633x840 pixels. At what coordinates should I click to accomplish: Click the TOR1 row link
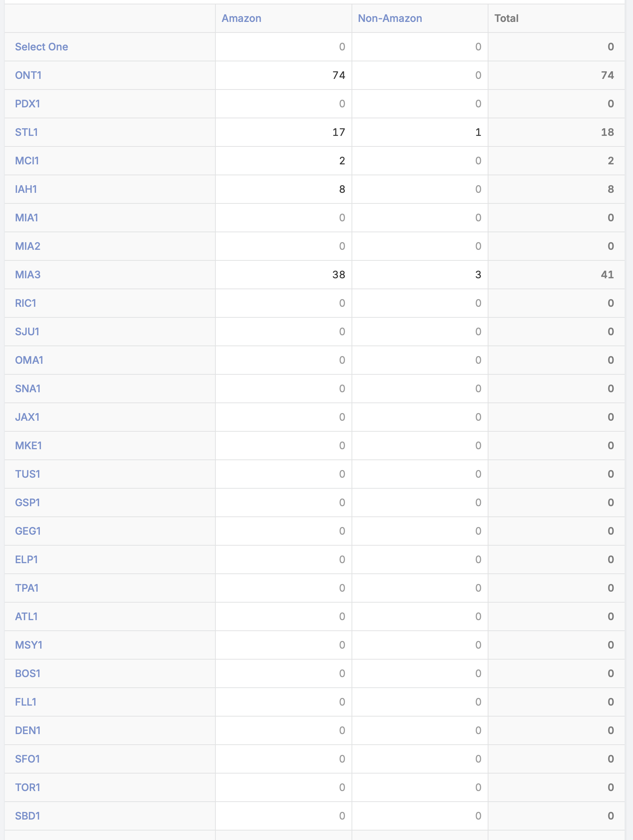coord(27,787)
